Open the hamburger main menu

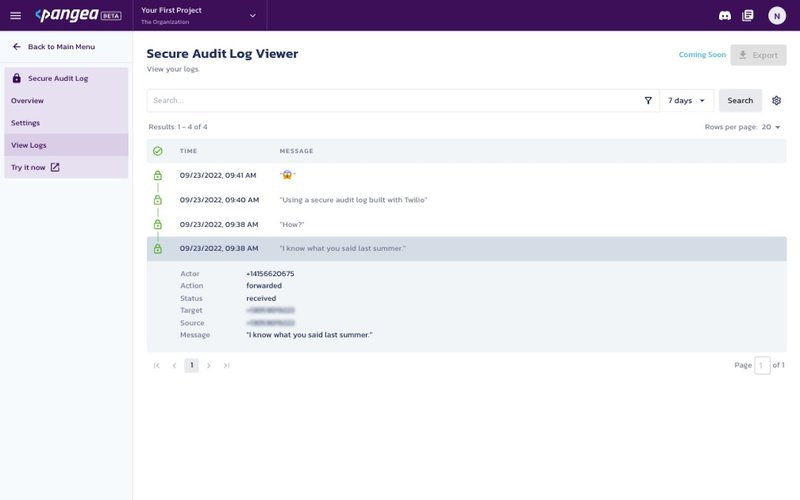point(15,15)
